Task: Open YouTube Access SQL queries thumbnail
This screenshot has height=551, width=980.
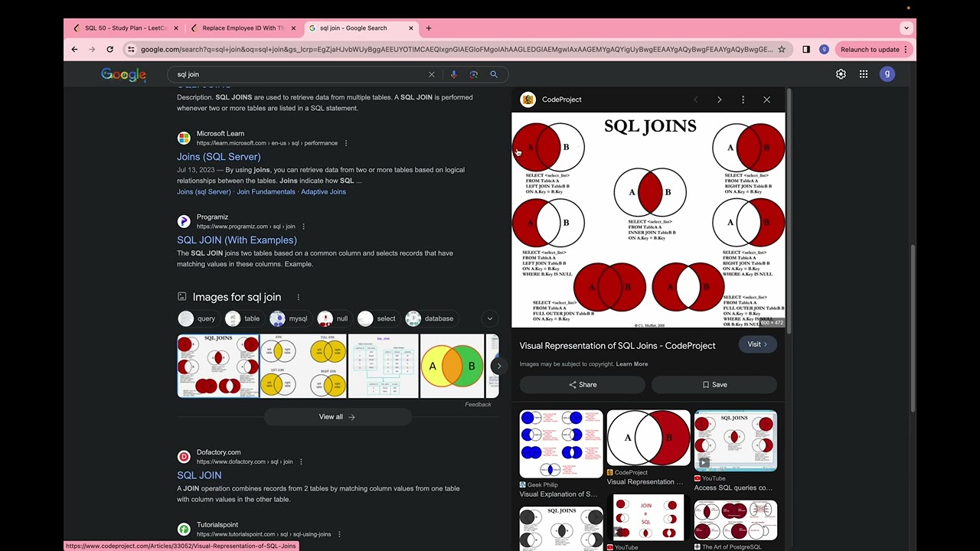Action: point(735,441)
